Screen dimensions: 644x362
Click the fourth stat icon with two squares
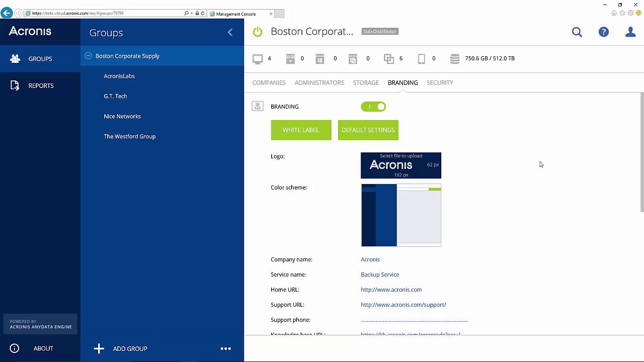(353, 59)
